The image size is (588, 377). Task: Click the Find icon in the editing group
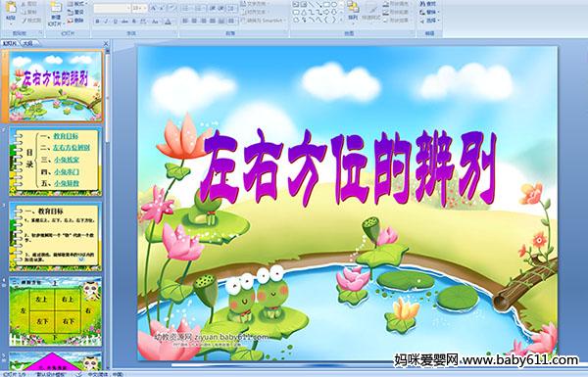pos(427,4)
